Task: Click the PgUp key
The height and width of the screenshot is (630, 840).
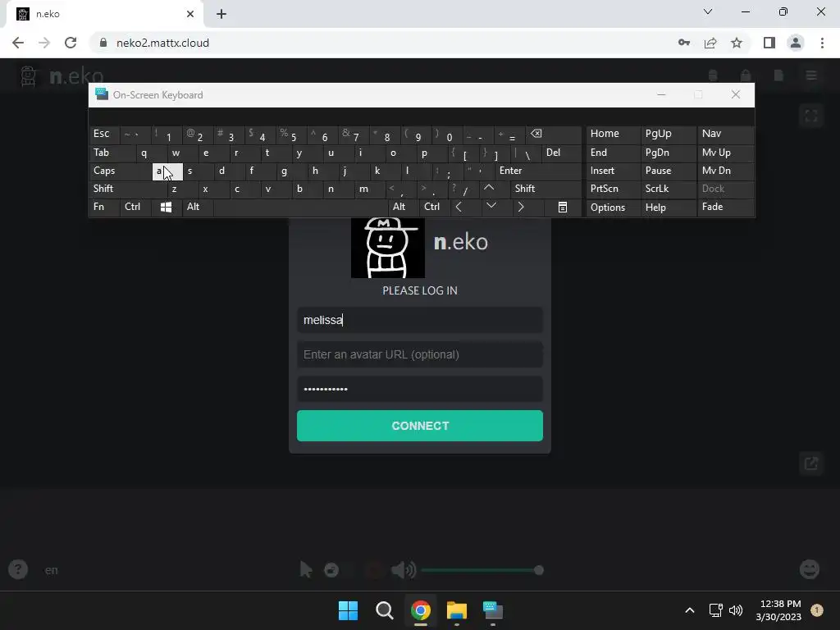Action: 668,135
